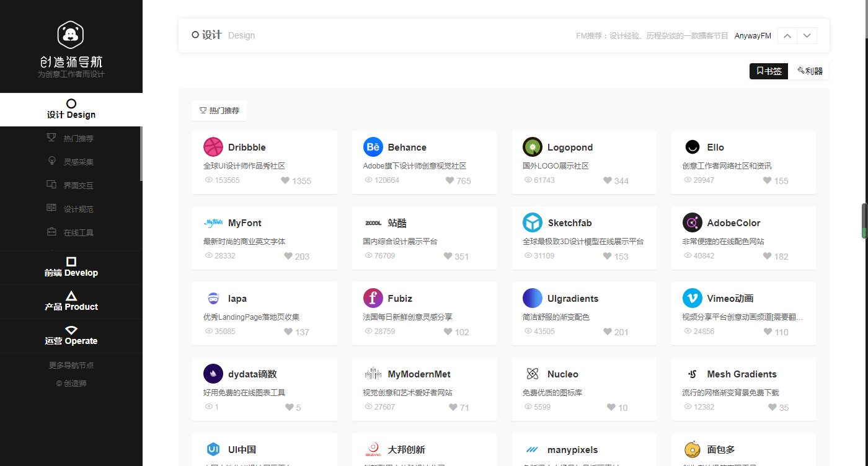868x466 pixels.
Task: Click the sidebar scrollbar thumb
Action: tap(141, 154)
